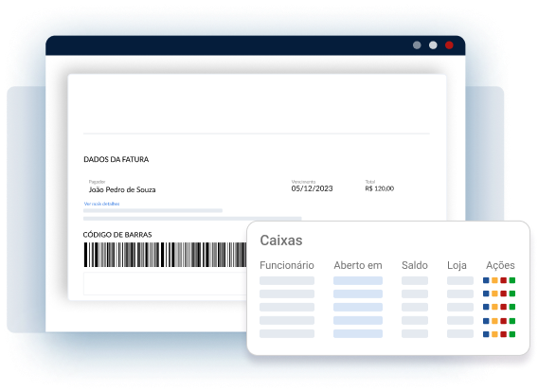
Task: Click the barcode image under Código de Barras
Action: 165,255
